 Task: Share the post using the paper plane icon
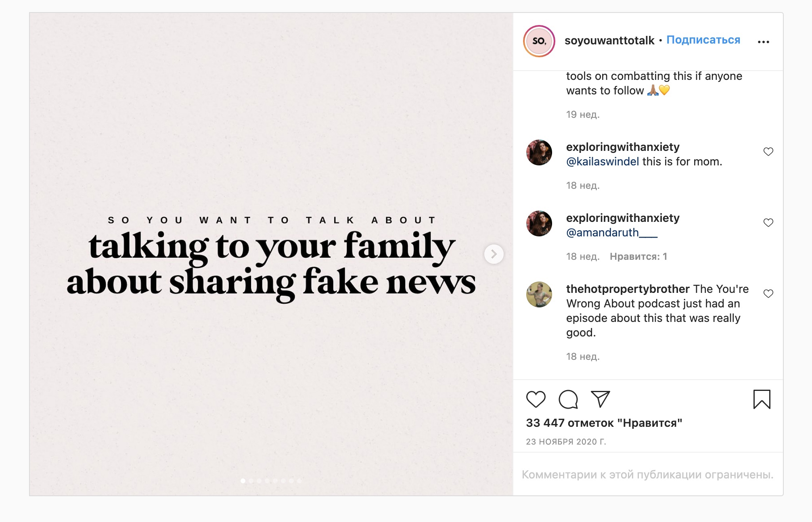600,399
